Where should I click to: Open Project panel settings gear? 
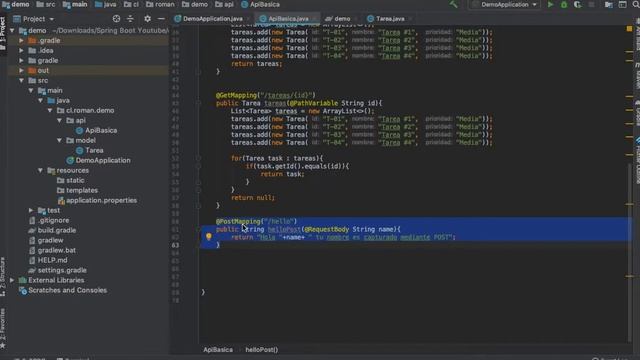coord(147,19)
